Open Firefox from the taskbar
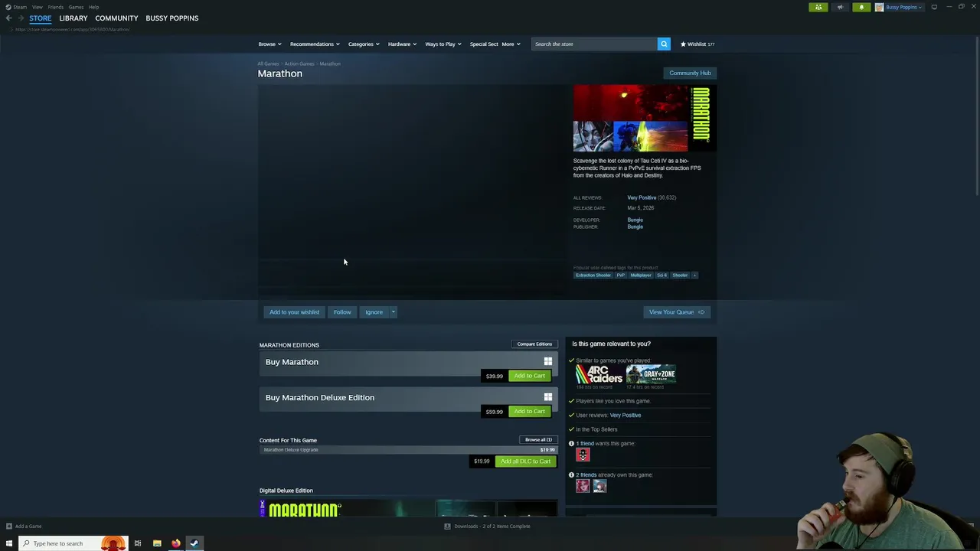The width and height of the screenshot is (980, 551). pos(175,543)
